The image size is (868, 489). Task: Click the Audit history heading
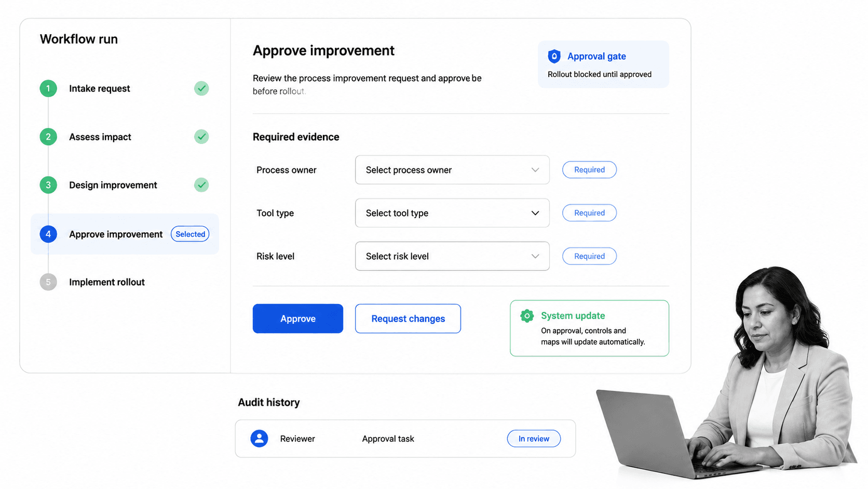point(269,402)
